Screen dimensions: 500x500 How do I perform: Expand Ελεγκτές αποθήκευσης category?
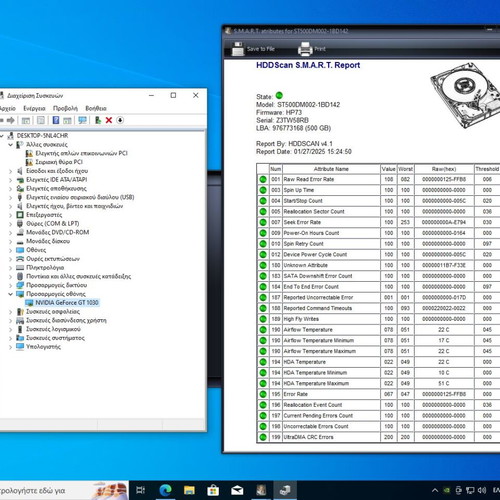pyautogui.click(x=11, y=189)
